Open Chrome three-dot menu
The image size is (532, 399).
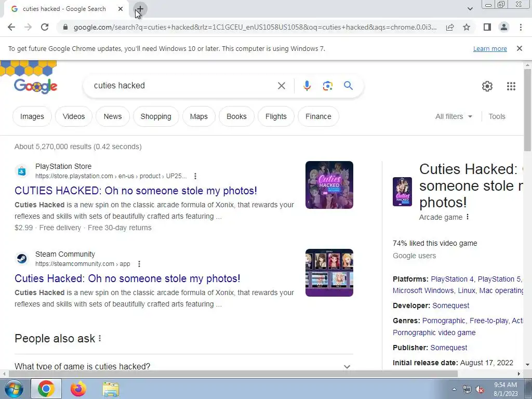521,27
